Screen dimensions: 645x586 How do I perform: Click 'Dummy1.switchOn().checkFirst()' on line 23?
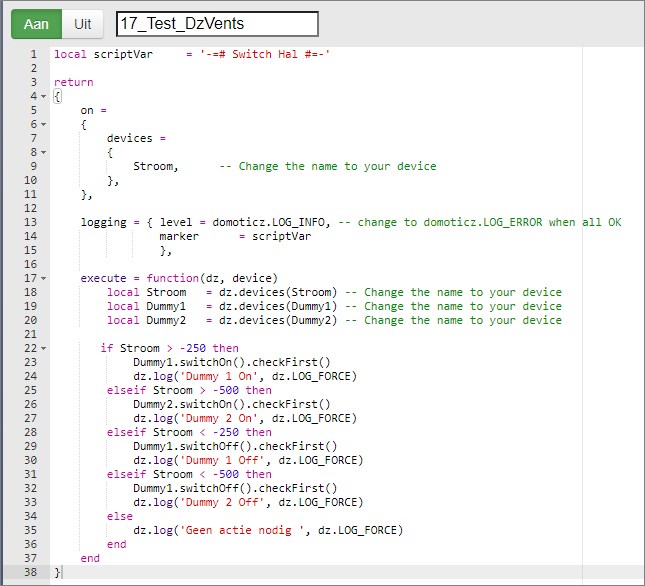click(x=232, y=362)
